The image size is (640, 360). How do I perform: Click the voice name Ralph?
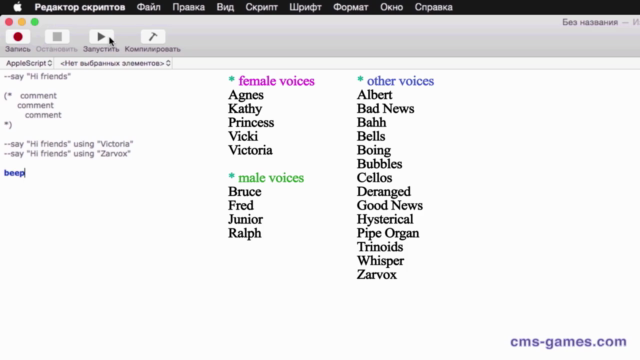point(244,233)
